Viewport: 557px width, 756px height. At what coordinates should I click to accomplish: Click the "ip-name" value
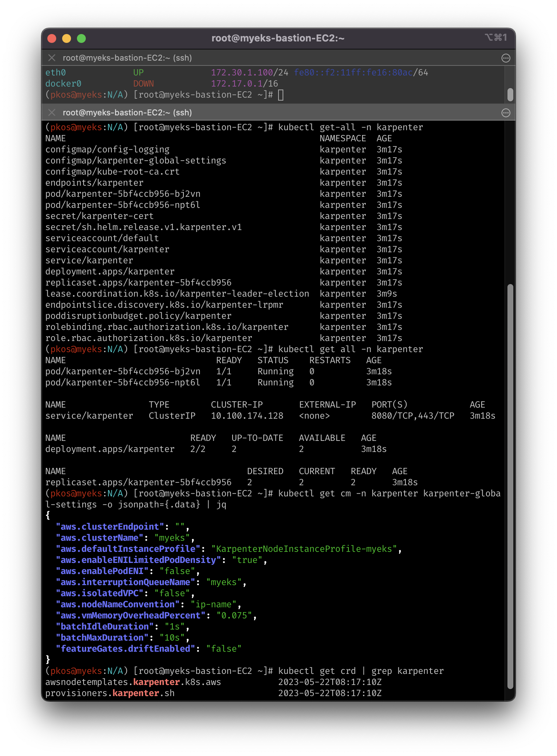(213, 604)
